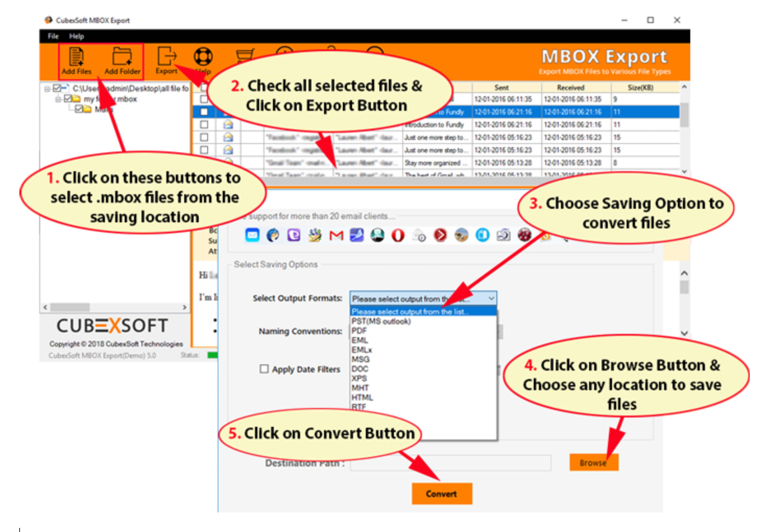Image resolution: width=779 pixels, height=532 pixels.
Task: Open the File menu
Action: point(53,36)
